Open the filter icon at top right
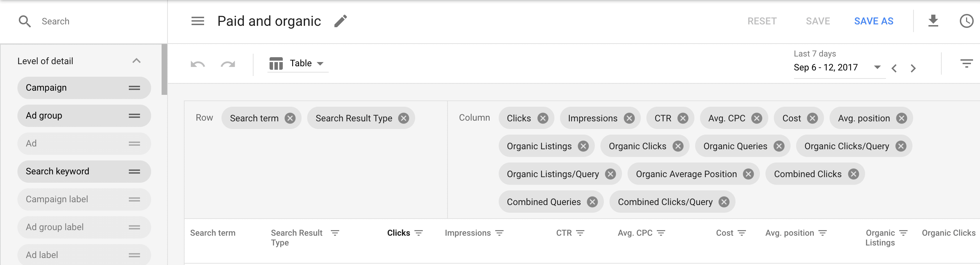 966,63
